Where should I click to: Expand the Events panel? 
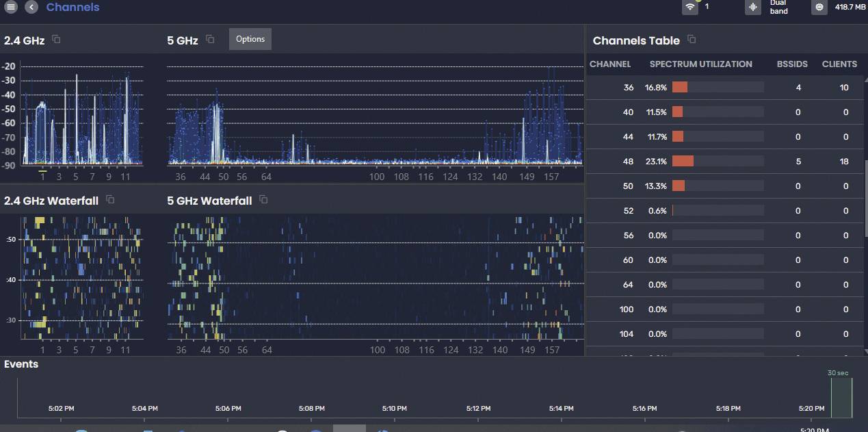(x=21, y=364)
